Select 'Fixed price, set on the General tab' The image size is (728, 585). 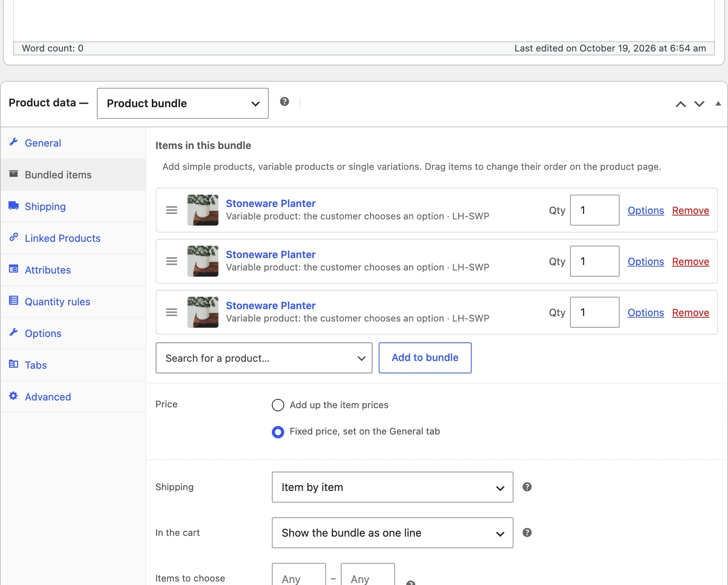tap(278, 432)
